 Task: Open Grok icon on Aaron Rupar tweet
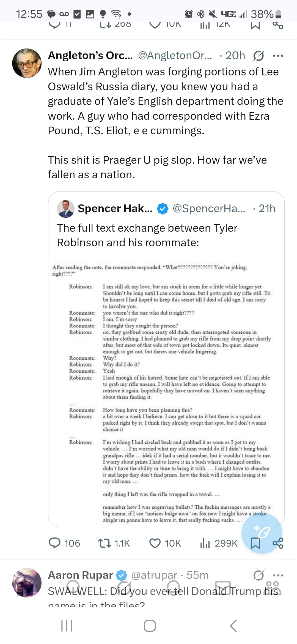click(258, 575)
